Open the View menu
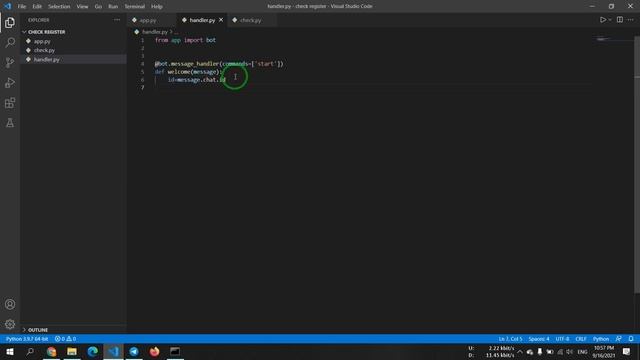The image size is (640, 360). pos(82,7)
